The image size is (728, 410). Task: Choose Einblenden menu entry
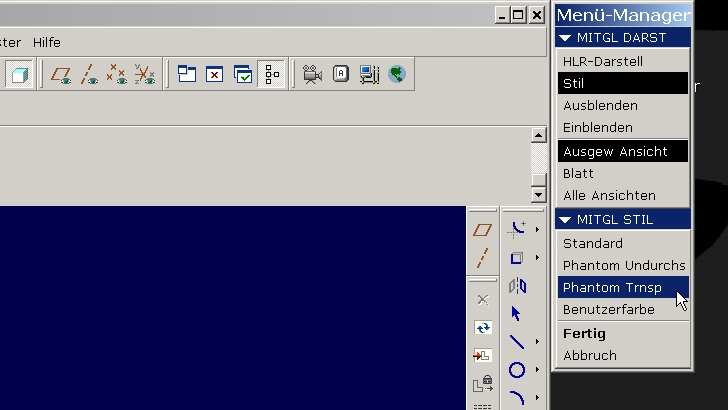pyautogui.click(x=623, y=127)
